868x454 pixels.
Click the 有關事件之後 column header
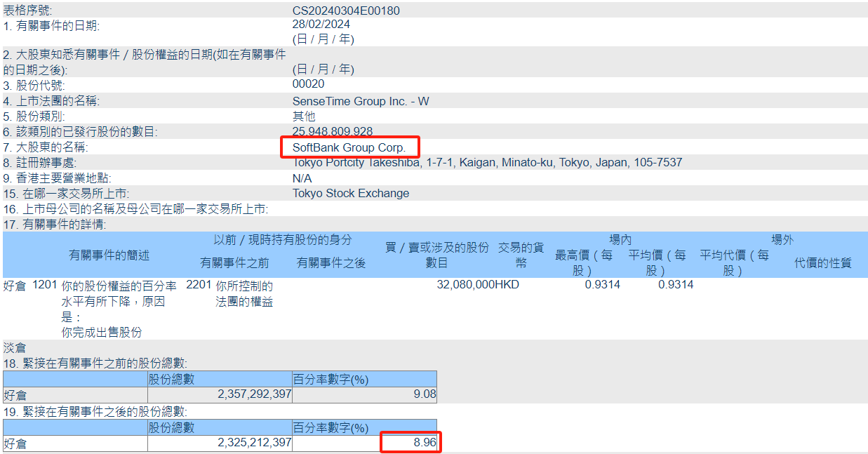(331, 263)
